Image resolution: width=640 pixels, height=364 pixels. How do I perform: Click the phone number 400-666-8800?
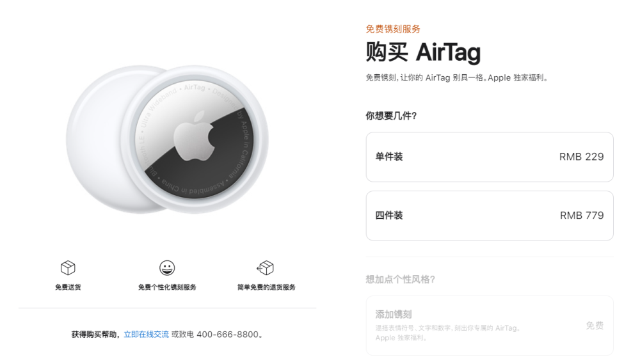(228, 334)
